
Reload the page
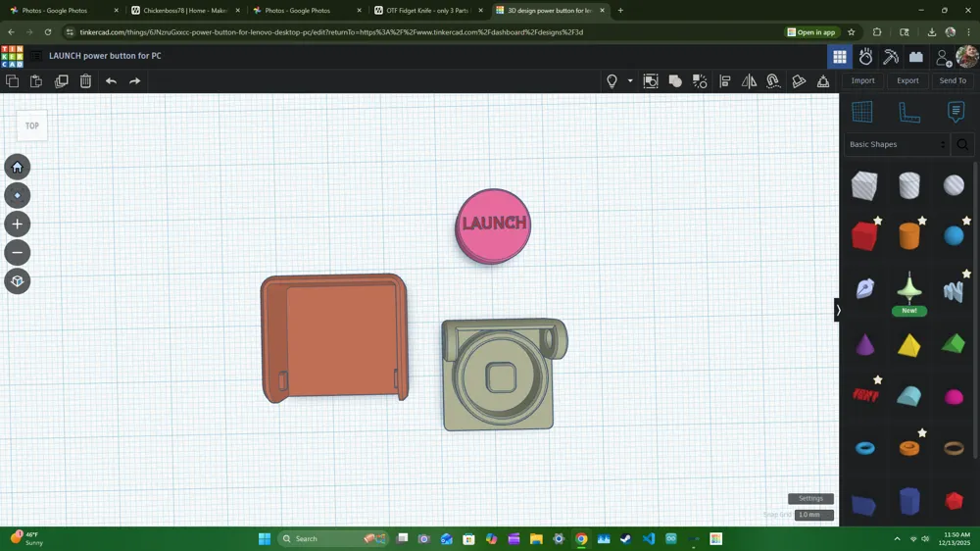pyautogui.click(x=47, y=32)
